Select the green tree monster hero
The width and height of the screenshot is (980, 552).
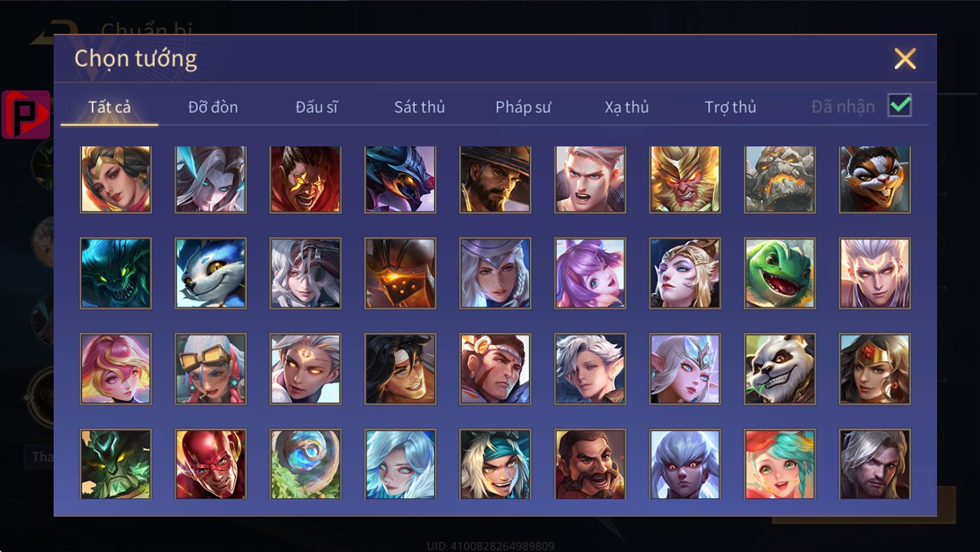(x=116, y=464)
